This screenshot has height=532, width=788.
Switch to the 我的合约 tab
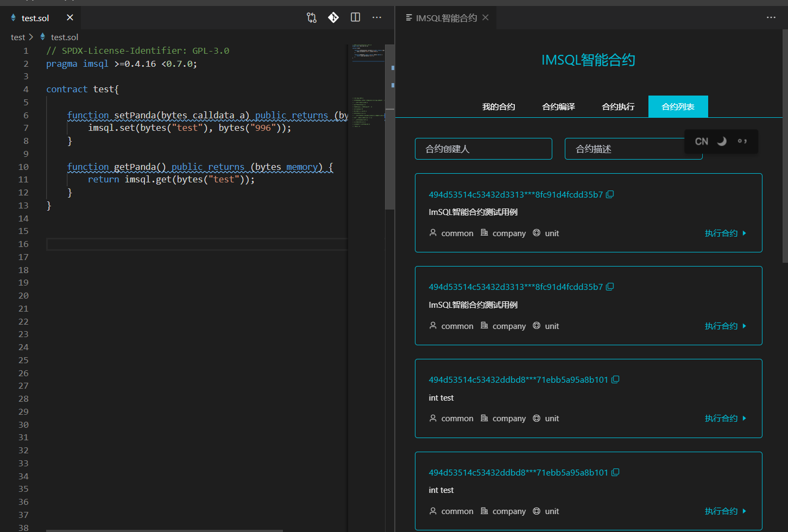click(x=499, y=106)
